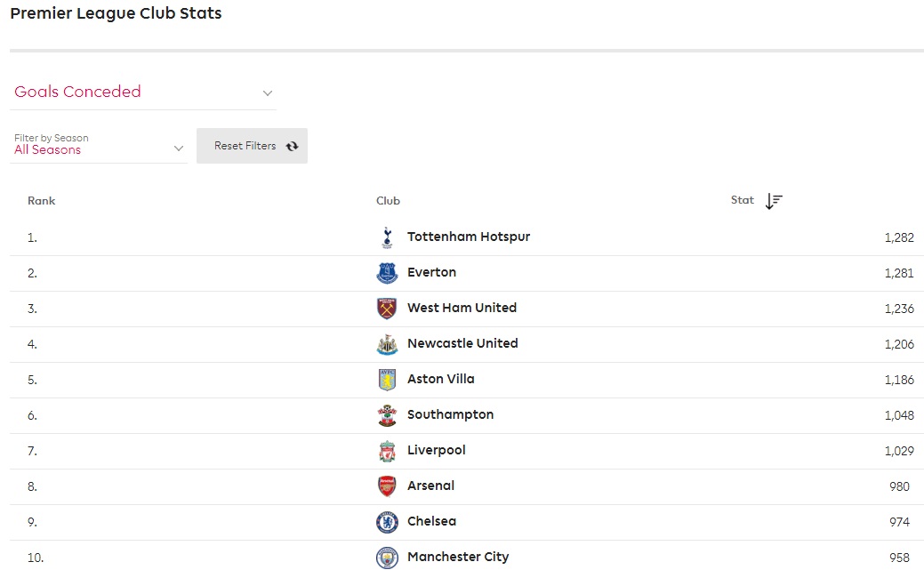Open the Tottenham Hotspur club link
This screenshot has width=924, height=570.
tap(469, 237)
